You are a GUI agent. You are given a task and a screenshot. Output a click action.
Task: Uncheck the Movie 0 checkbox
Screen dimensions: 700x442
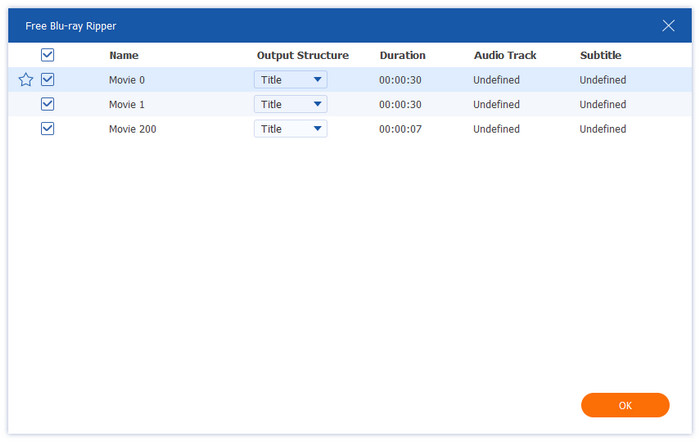(48, 80)
